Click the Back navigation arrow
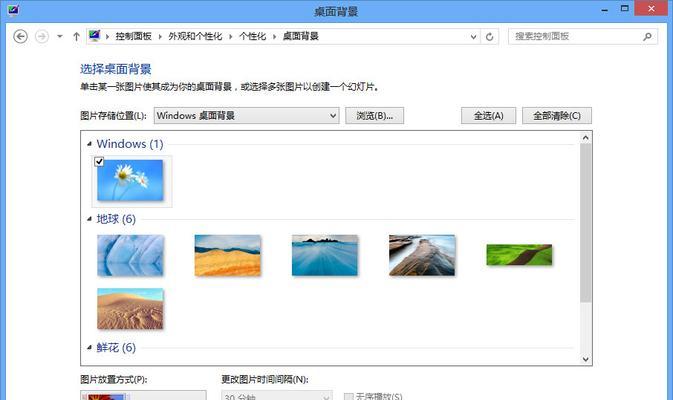 coord(20,36)
